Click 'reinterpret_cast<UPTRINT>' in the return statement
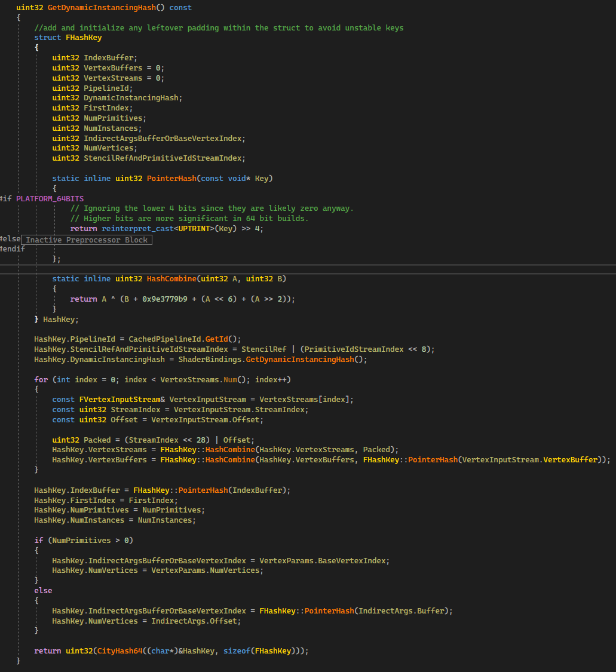The width and height of the screenshot is (616, 672). coord(158,229)
